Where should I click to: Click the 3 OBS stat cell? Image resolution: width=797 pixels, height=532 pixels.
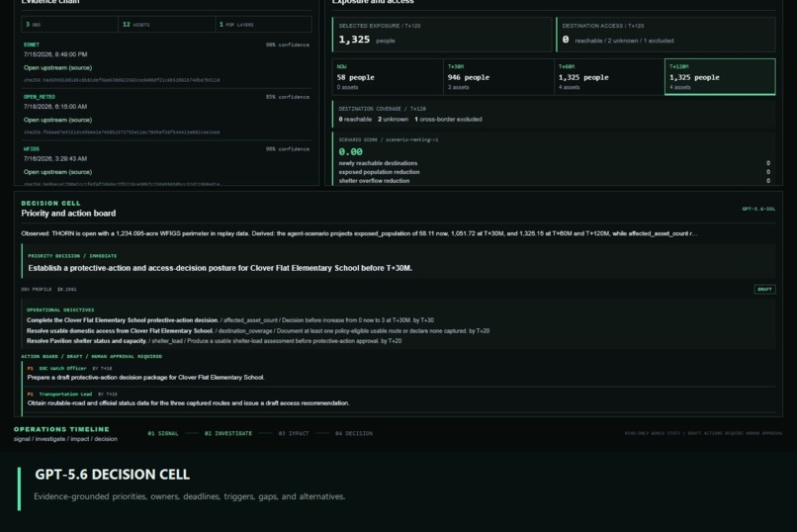[x=69, y=25]
